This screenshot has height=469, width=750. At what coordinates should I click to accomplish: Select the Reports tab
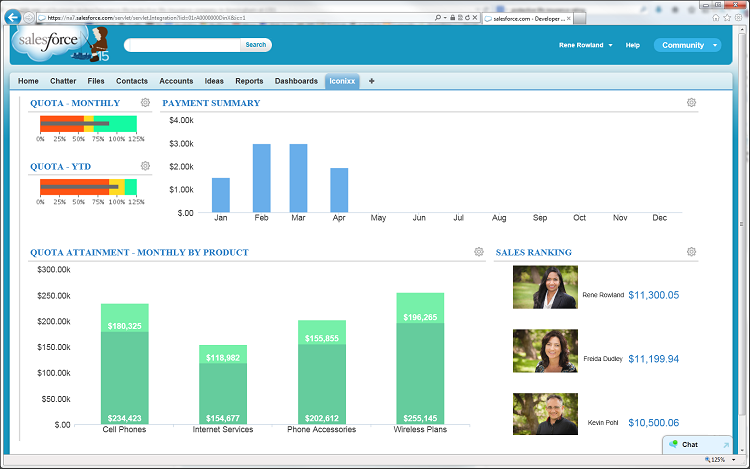[x=249, y=81]
